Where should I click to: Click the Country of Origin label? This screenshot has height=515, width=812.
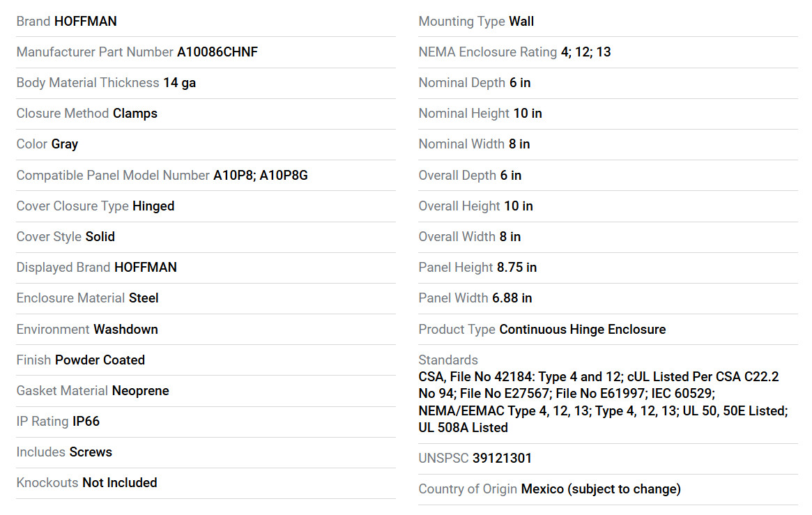[468, 489]
